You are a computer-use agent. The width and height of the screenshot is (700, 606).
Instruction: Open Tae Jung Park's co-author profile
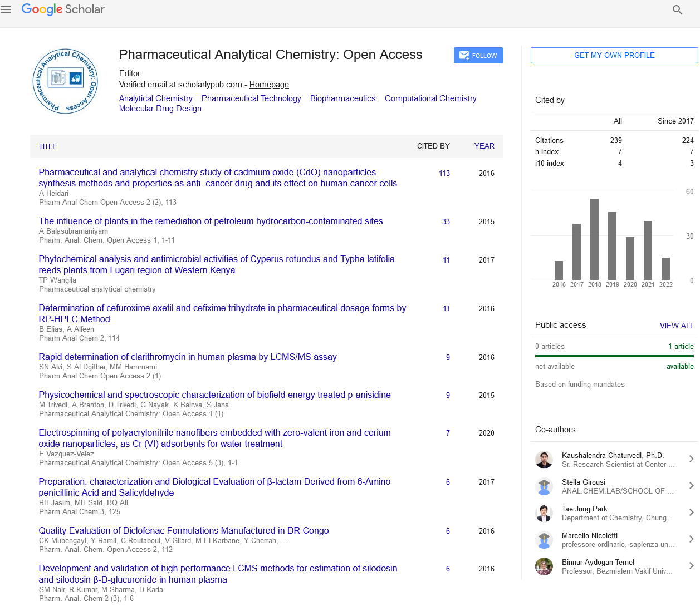click(585, 509)
